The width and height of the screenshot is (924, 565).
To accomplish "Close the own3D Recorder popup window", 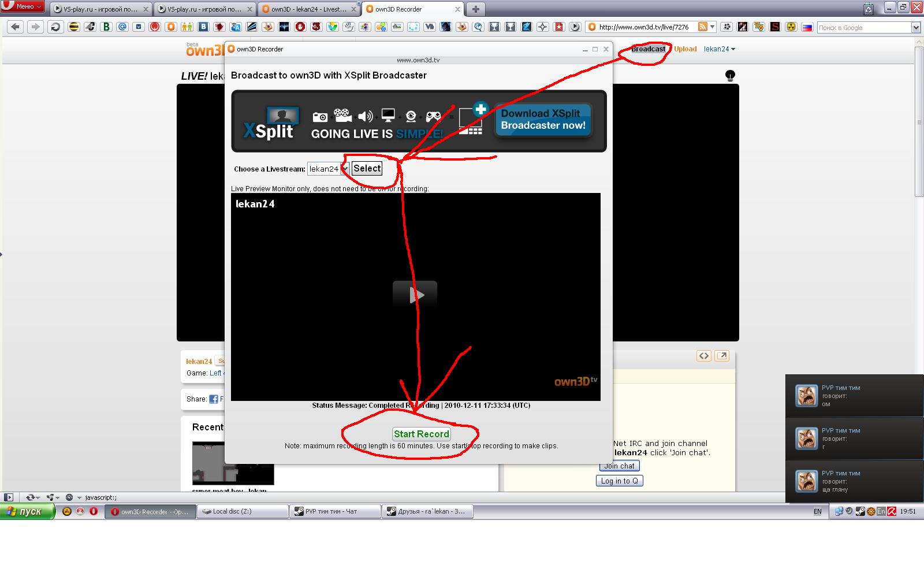I will 606,49.
